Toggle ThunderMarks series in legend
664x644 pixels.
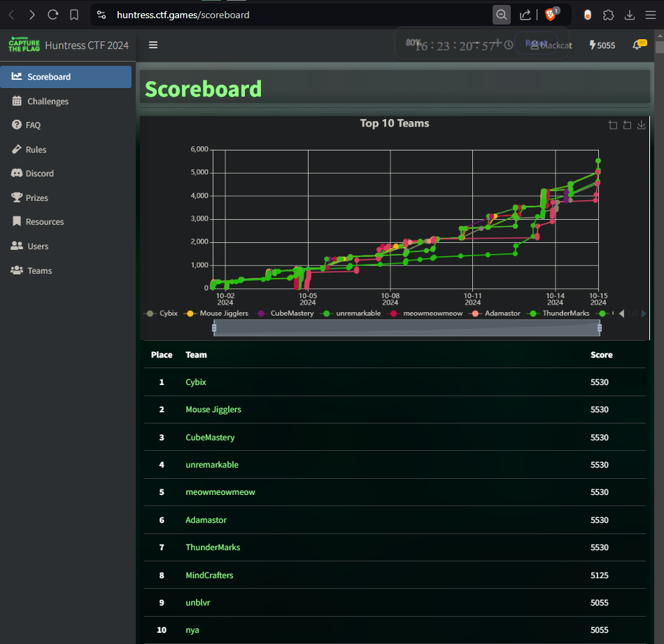point(558,314)
